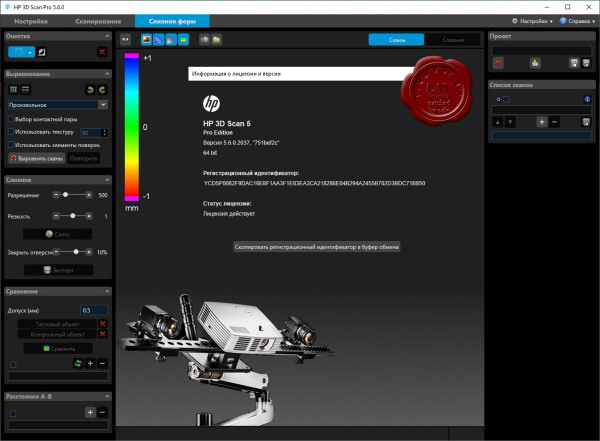The image size is (600, 441).
Task: Click the camera screenshot icon in viewport toolbar
Action: pyautogui.click(x=205, y=39)
